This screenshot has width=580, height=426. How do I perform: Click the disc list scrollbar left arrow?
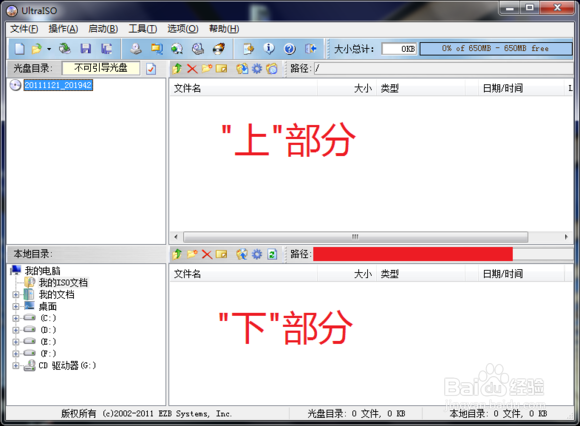pyautogui.click(x=176, y=237)
